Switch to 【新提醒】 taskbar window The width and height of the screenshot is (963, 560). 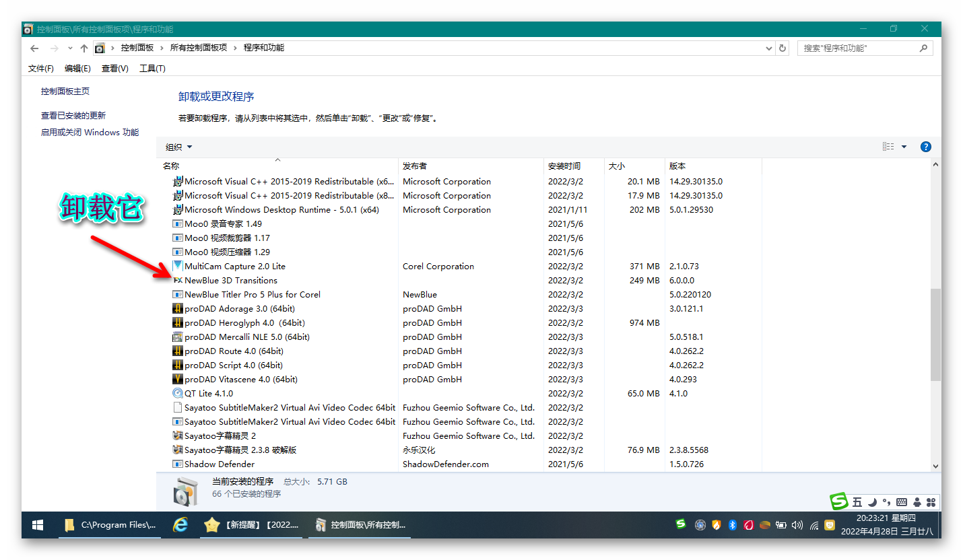253,525
